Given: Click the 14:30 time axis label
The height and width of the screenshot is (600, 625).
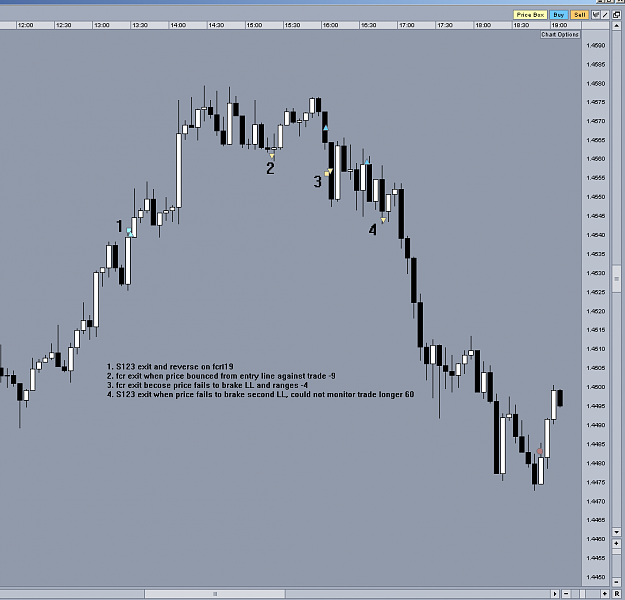Looking at the screenshot, I should tap(216, 25).
